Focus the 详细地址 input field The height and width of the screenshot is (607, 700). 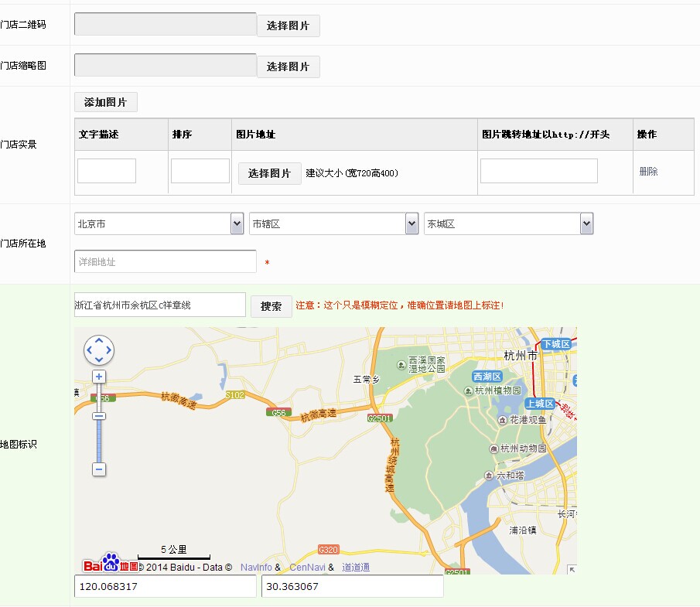165,262
